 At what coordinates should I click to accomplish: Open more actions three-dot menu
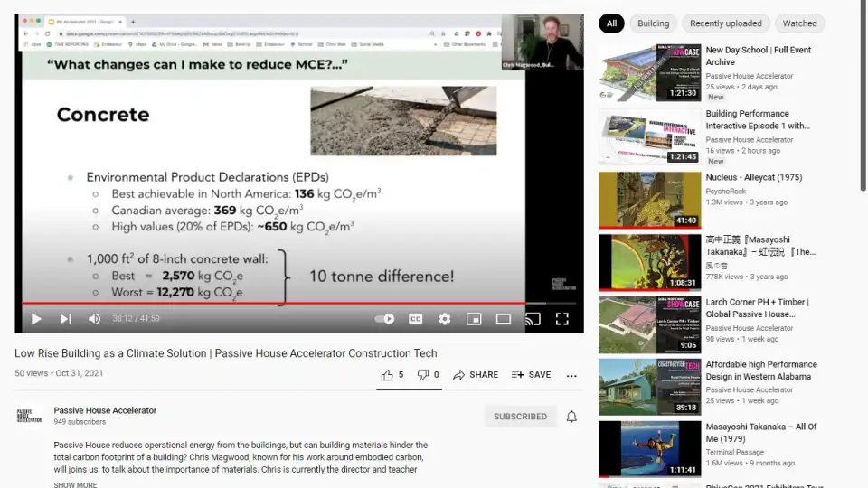(x=571, y=375)
